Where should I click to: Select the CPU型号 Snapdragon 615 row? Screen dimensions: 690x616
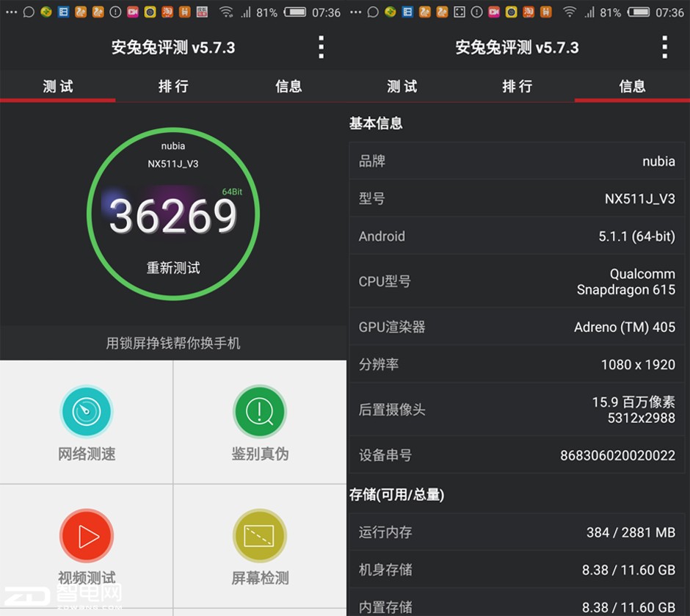517,281
